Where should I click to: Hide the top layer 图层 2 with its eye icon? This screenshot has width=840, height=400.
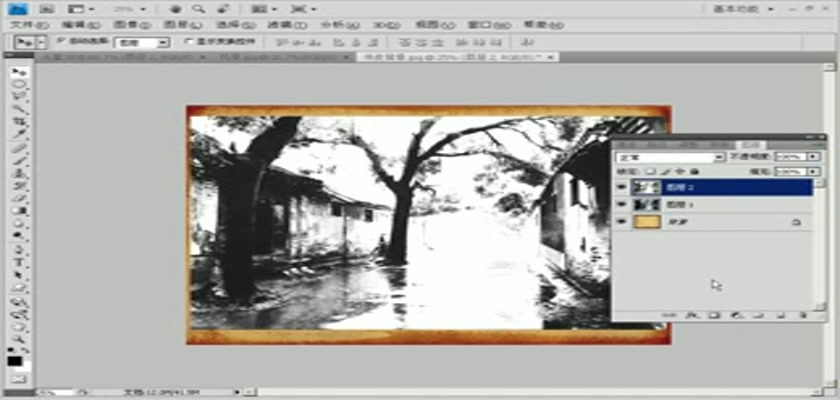click(x=621, y=186)
